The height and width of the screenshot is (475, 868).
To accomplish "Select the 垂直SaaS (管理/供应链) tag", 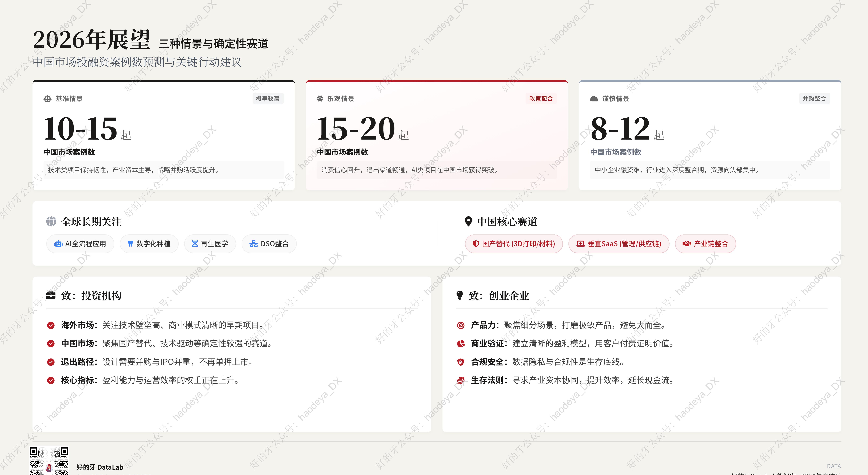I will point(619,244).
